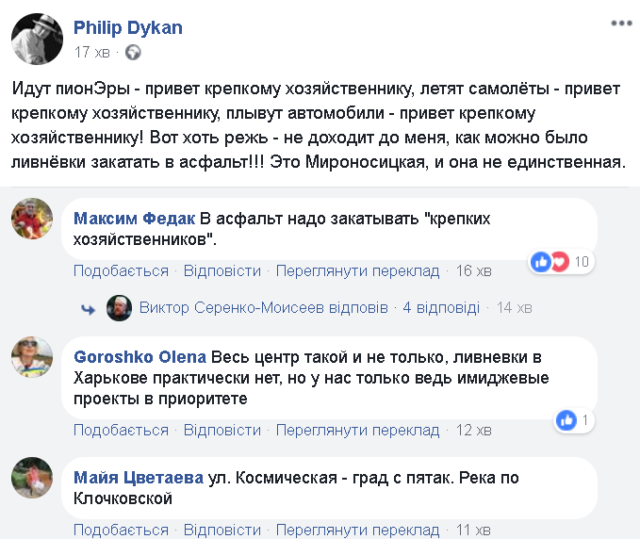Open Максим Федак's avatar
640x539 pixels.
(32, 218)
